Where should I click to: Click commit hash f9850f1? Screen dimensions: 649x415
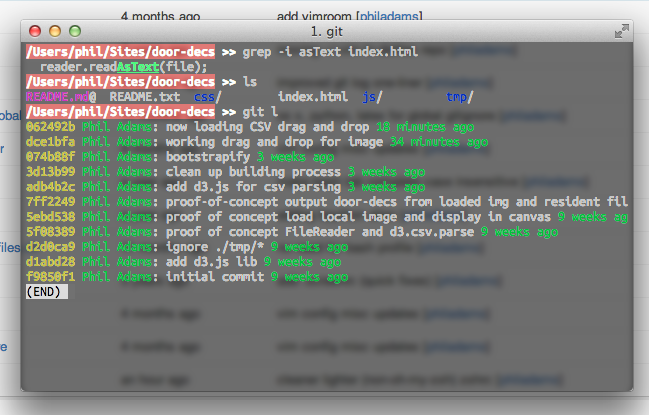[50, 277]
